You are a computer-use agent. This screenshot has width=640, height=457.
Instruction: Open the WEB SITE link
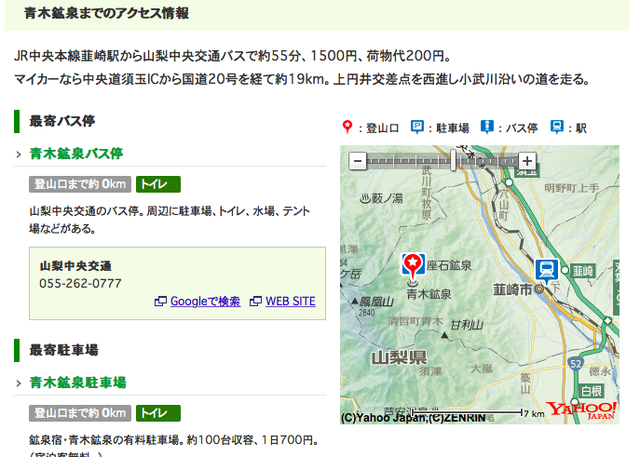(x=290, y=301)
